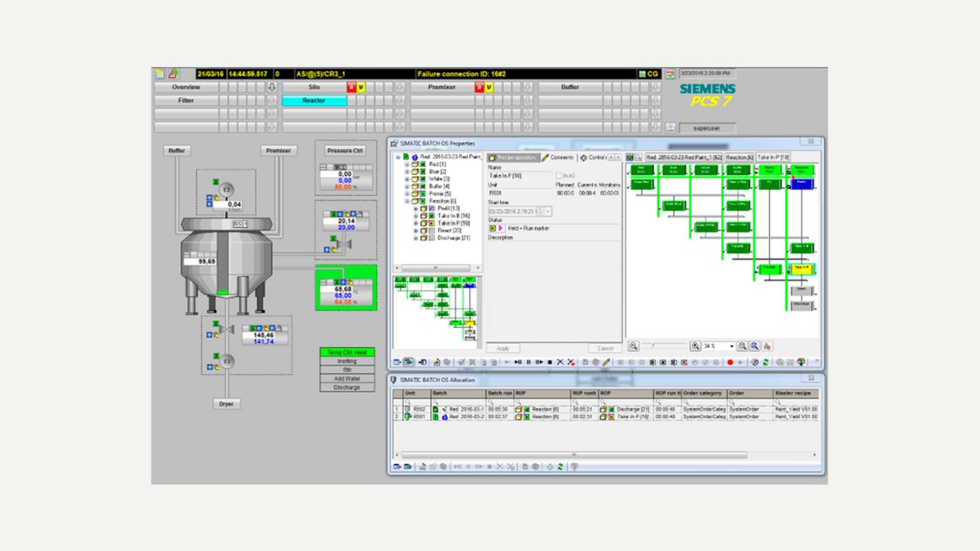This screenshot has width=980, height=551.
Task: Switch to the Comments tab
Action: tap(558, 158)
